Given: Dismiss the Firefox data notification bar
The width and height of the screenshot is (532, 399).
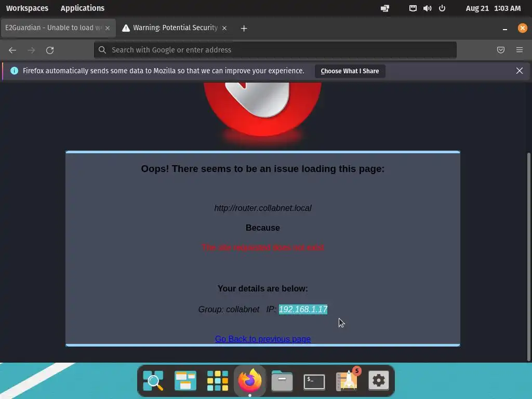Looking at the screenshot, I should pos(519,71).
